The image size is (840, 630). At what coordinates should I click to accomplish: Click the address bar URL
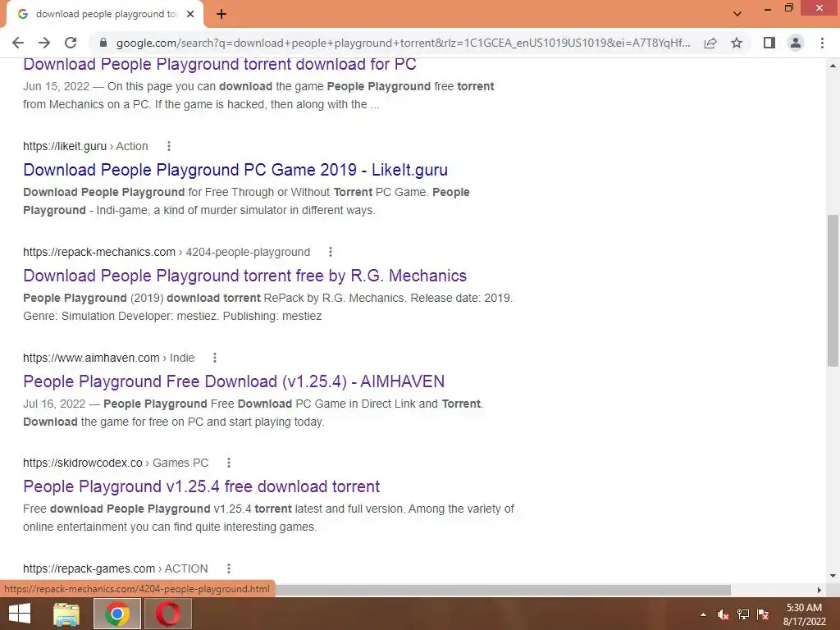click(403, 43)
